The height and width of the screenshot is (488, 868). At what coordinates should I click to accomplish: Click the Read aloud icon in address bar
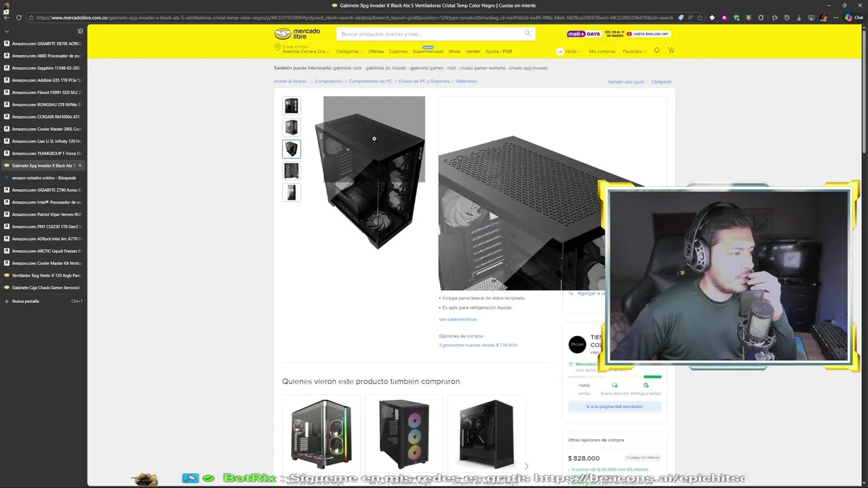pyautogui.click(x=690, y=18)
